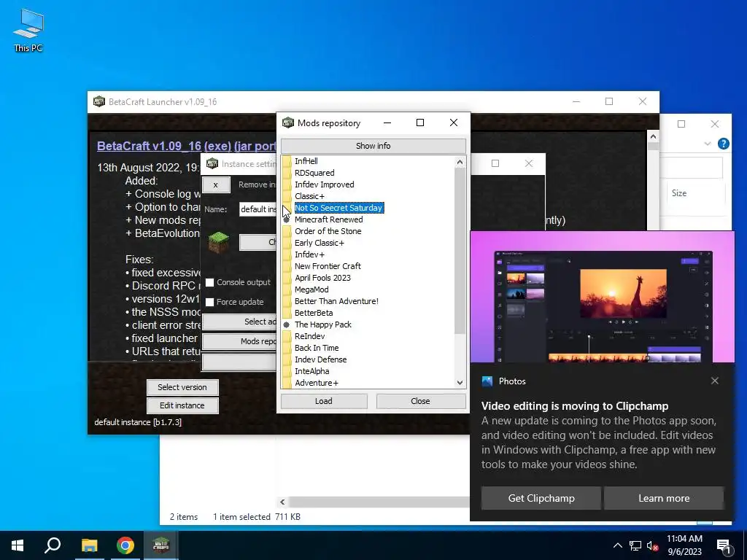Click Edit instance button
747x560 pixels.
[x=182, y=405]
